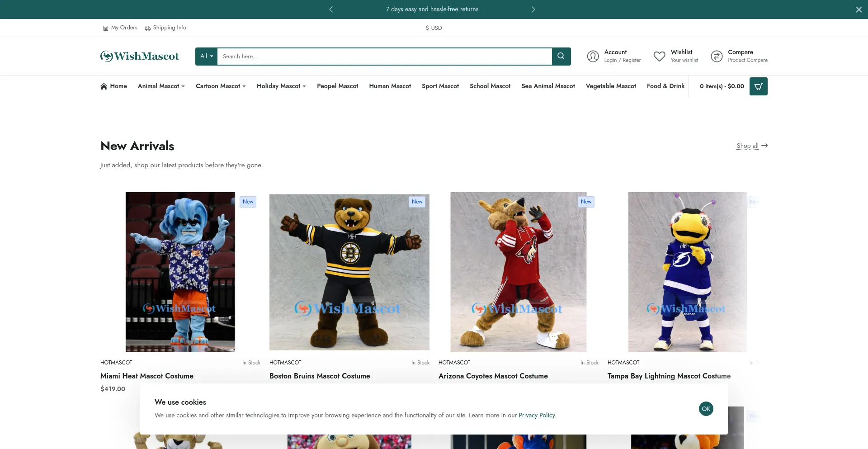Click the WishMascot logo
Viewport: 868px width, 449px height.
tap(140, 57)
